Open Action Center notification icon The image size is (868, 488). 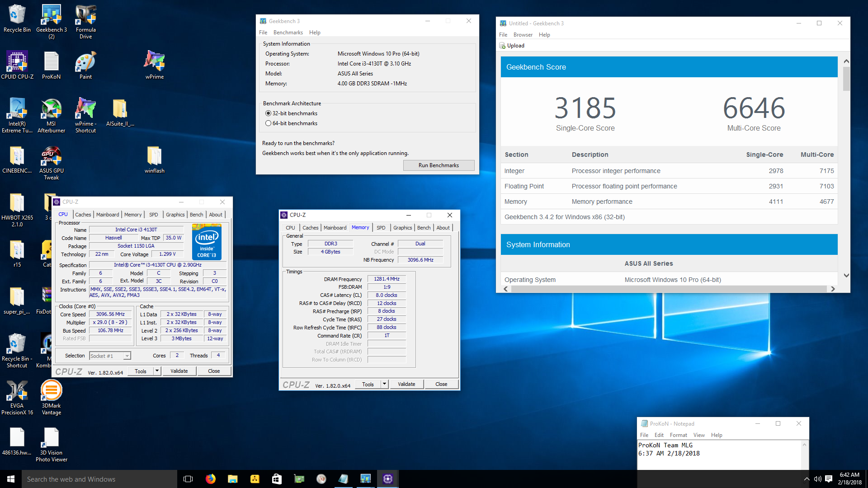829,479
